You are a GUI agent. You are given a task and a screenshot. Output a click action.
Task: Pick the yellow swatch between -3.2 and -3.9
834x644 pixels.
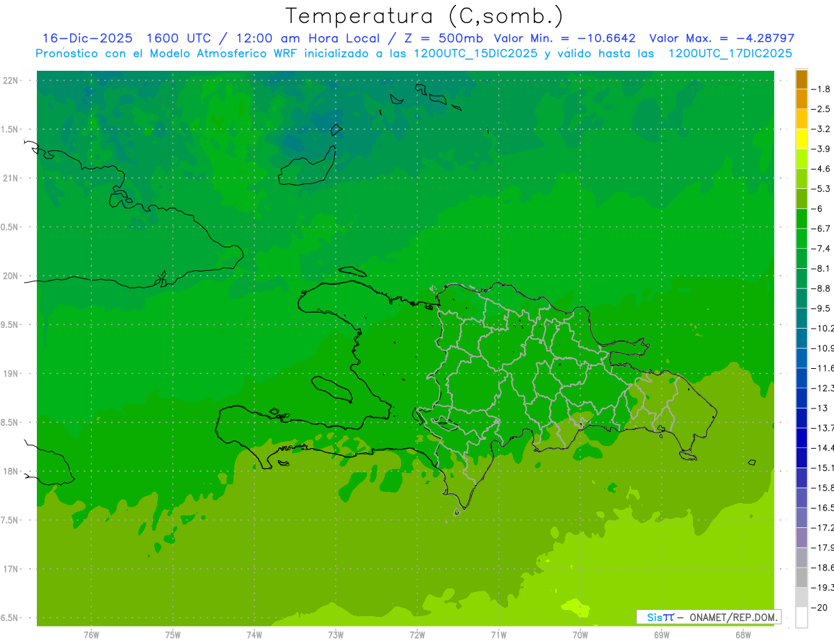coord(801,139)
